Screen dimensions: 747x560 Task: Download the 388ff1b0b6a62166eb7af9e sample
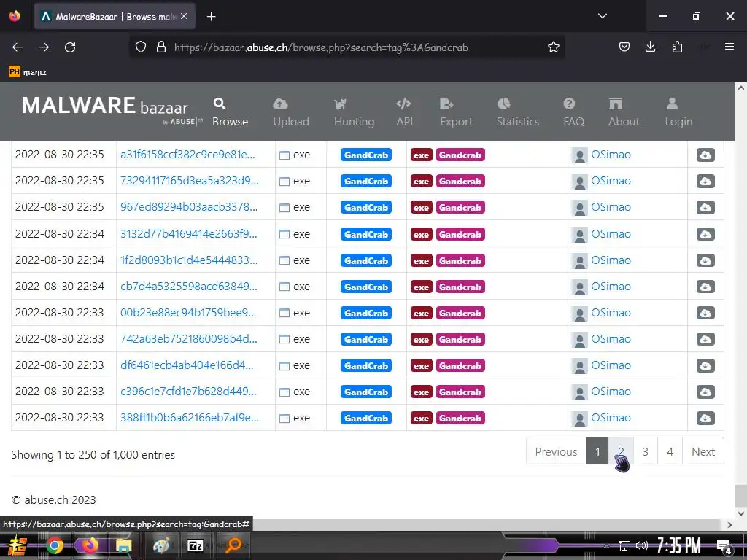click(x=705, y=418)
